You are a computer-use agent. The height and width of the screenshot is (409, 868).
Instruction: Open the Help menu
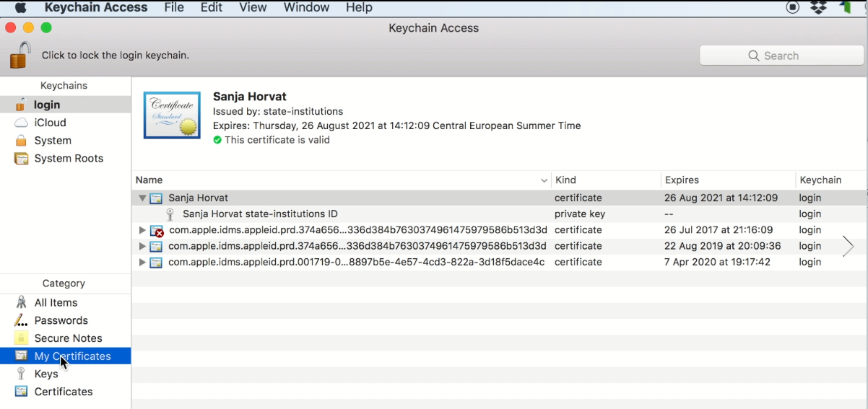point(359,8)
